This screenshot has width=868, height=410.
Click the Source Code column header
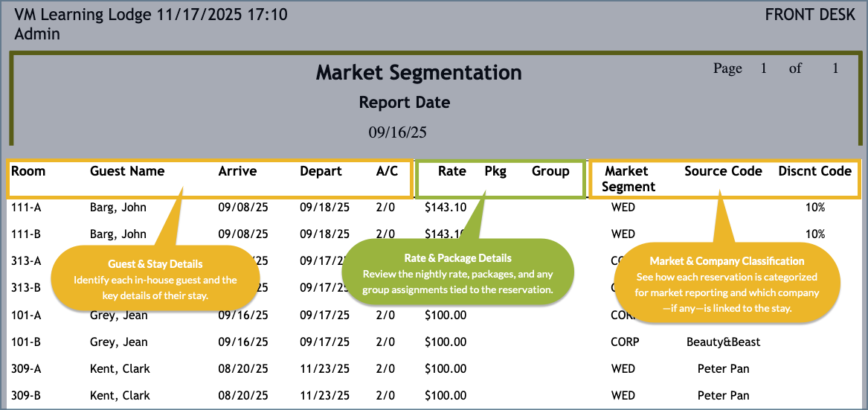(x=723, y=171)
